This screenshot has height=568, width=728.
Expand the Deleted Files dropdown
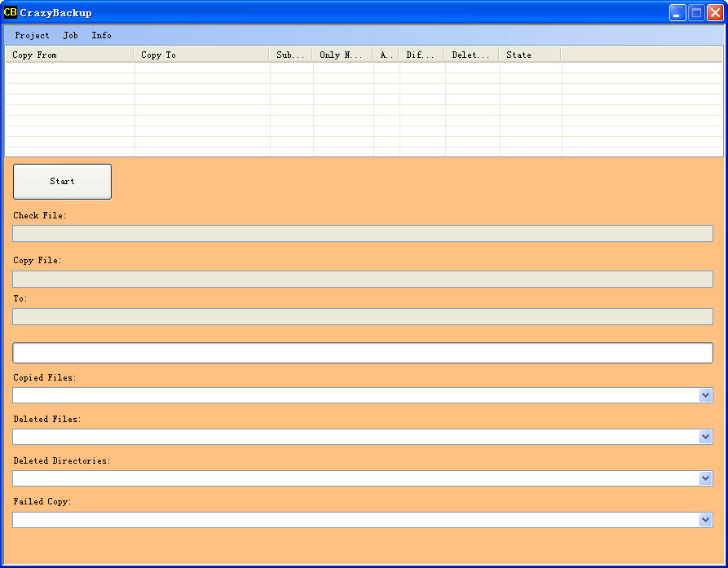click(706, 437)
